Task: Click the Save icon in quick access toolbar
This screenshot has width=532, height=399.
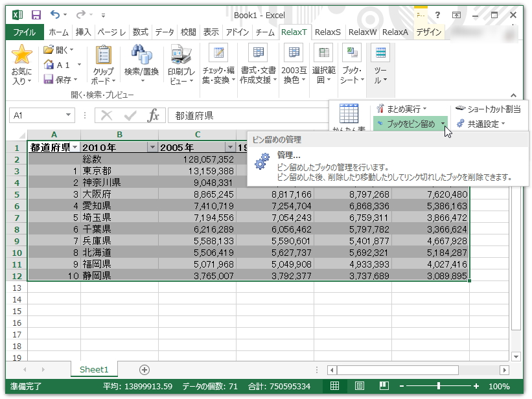Action: 36,15
